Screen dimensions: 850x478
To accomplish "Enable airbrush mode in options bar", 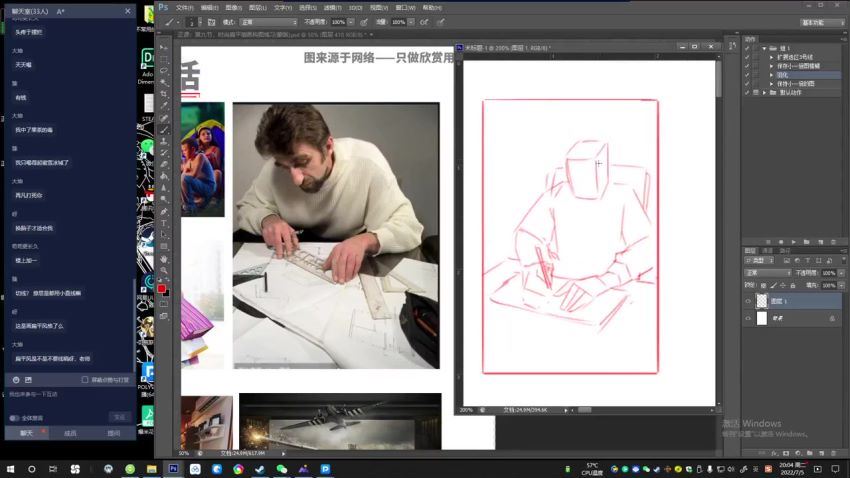I will pos(424,22).
